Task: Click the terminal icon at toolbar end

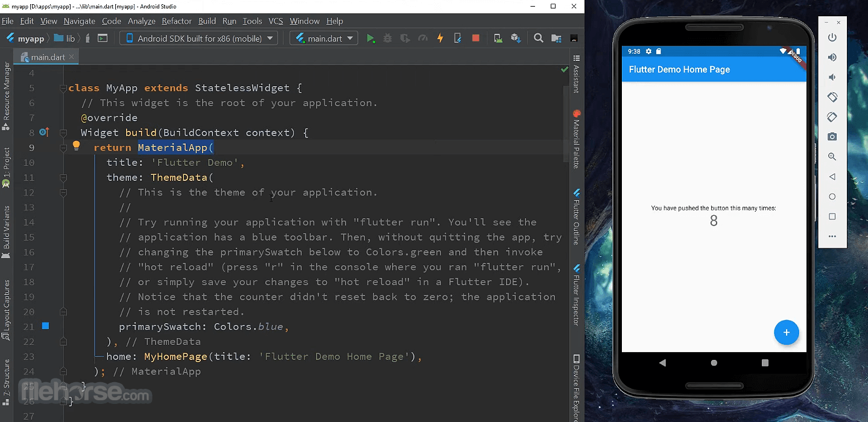Action: 574,38
